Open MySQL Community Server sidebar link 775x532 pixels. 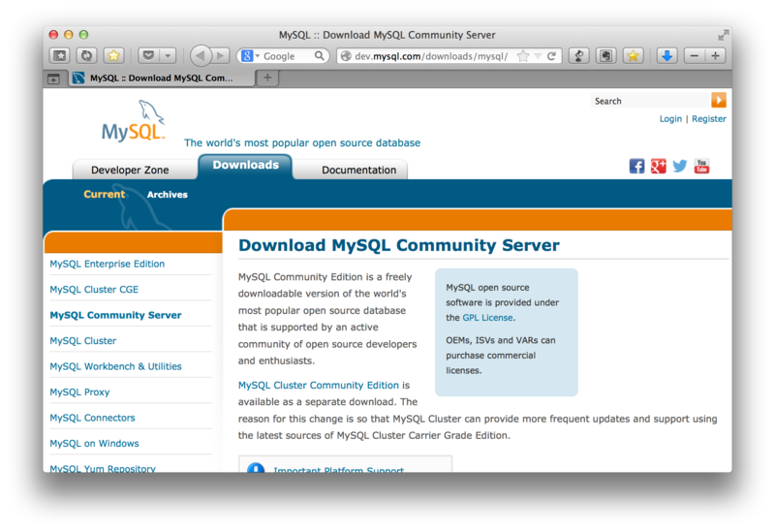tap(115, 316)
